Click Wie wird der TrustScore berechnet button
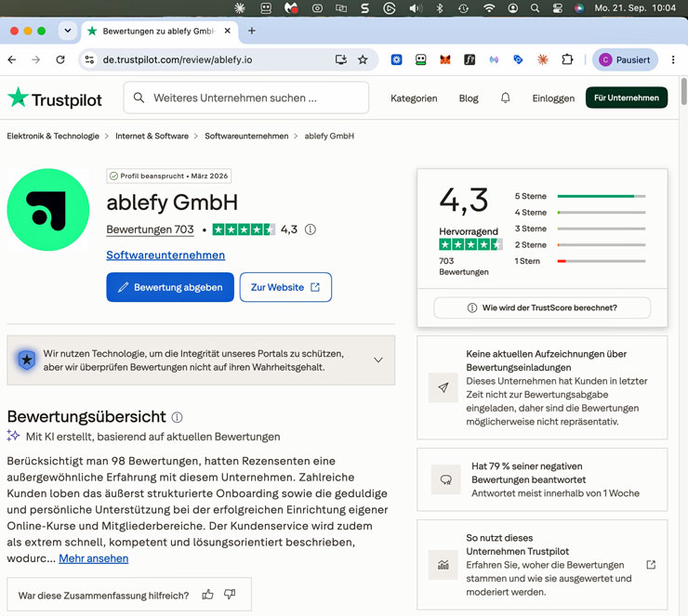 542,308
